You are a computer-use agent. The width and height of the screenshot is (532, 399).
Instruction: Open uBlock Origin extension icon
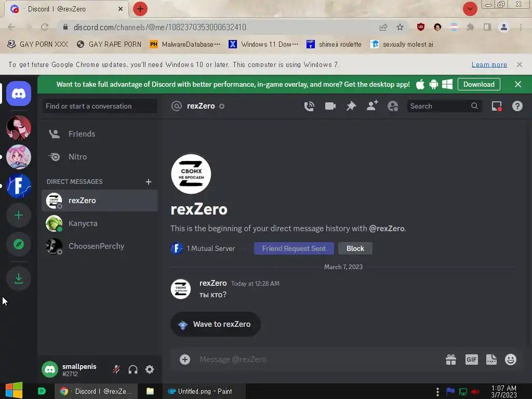tap(421, 27)
